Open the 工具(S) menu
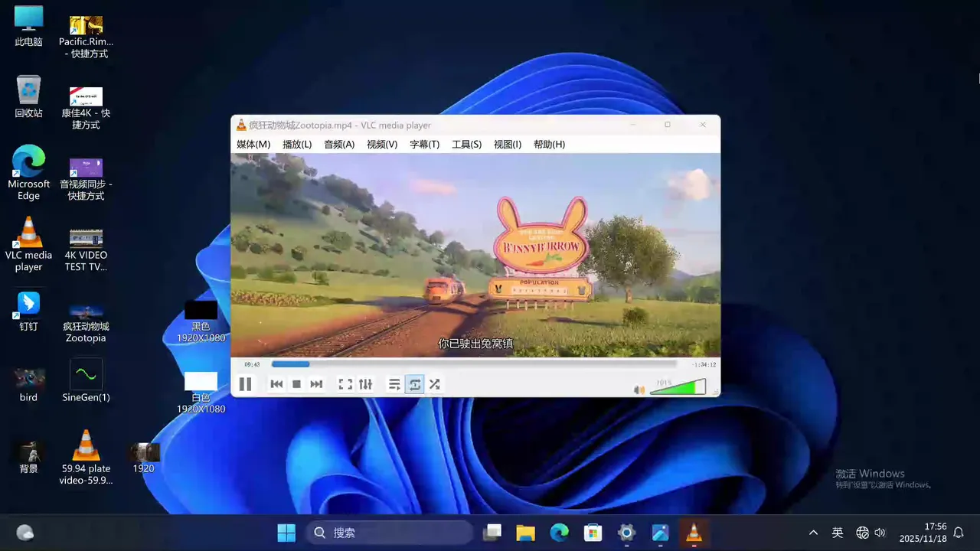Viewport: 980px width, 551px height. point(466,144)
